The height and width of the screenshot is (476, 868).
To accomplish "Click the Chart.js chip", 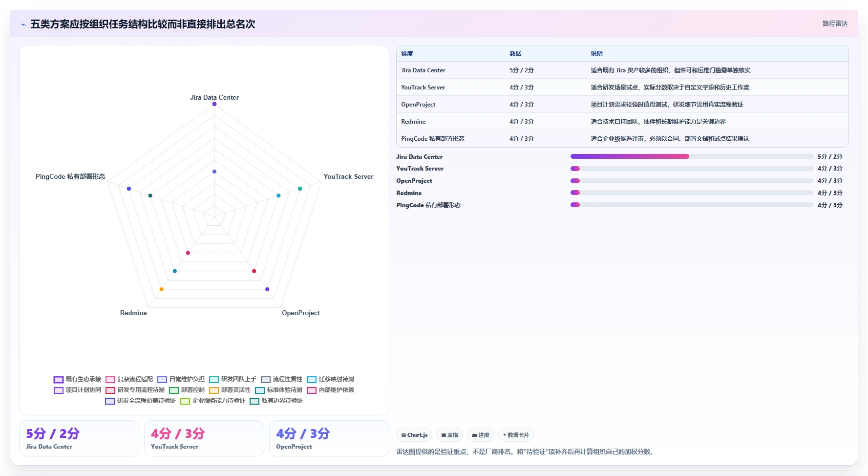I will click(414, 435).
